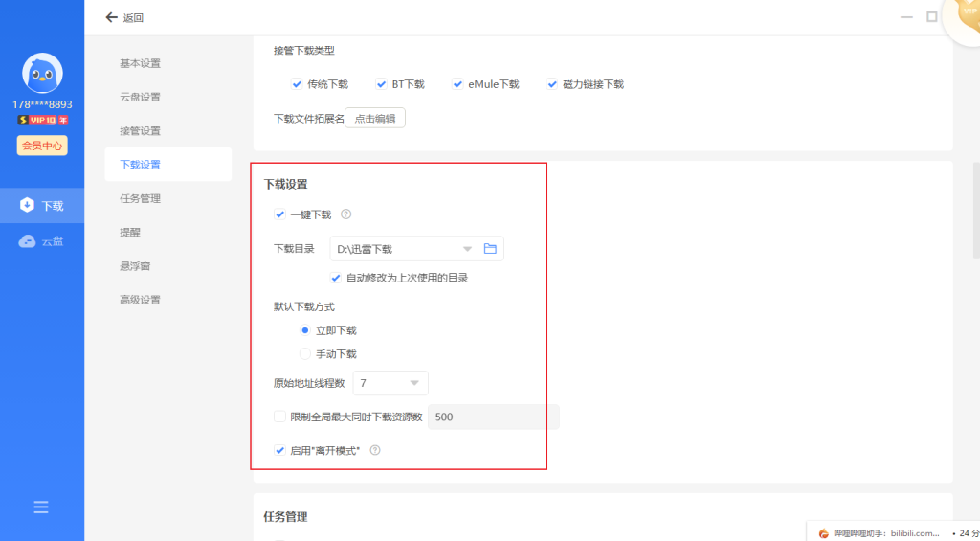Open the 云盘 cloud drive section
Screen dimensions: 980x541
tap(42, 240)
